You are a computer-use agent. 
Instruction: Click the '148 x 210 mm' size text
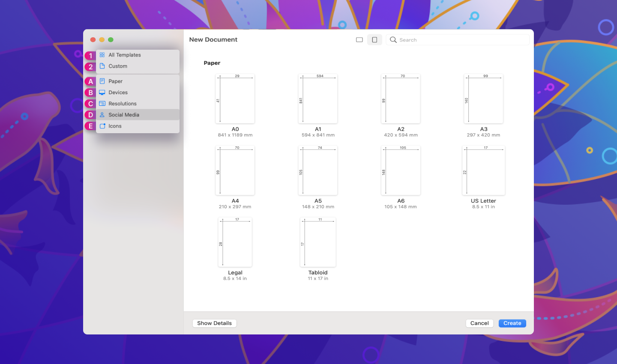pos(318,207)
